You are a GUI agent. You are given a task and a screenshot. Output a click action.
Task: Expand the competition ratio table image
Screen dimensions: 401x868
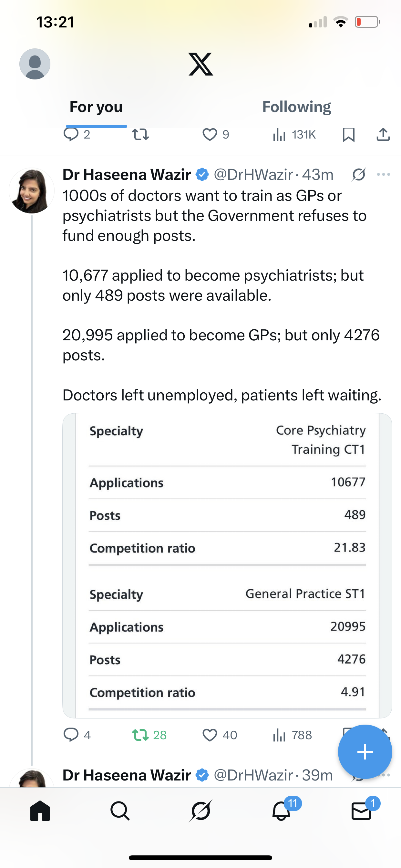pos(227,565)
